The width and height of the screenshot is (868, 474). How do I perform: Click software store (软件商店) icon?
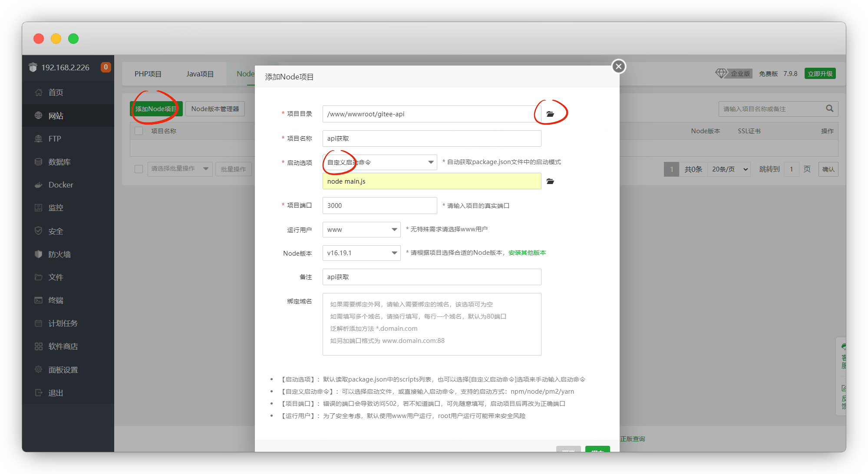[x=39, y=346]
